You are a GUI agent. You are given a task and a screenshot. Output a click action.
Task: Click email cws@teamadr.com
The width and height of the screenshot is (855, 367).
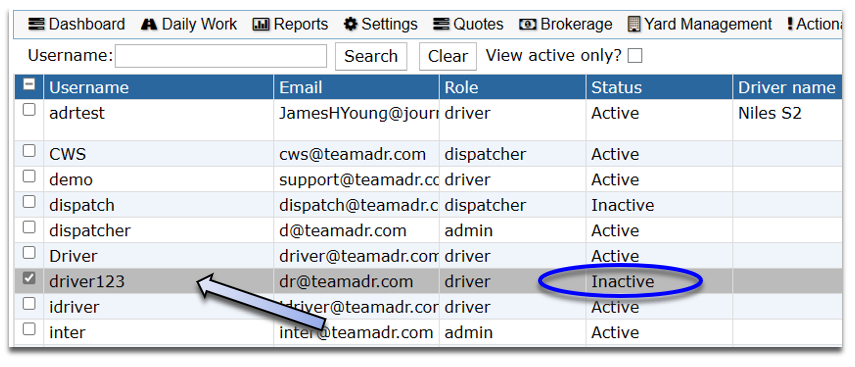coord(352,154)
